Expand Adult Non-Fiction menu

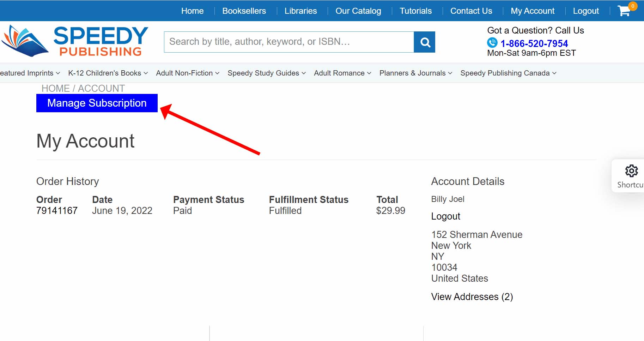coord(188,73)
